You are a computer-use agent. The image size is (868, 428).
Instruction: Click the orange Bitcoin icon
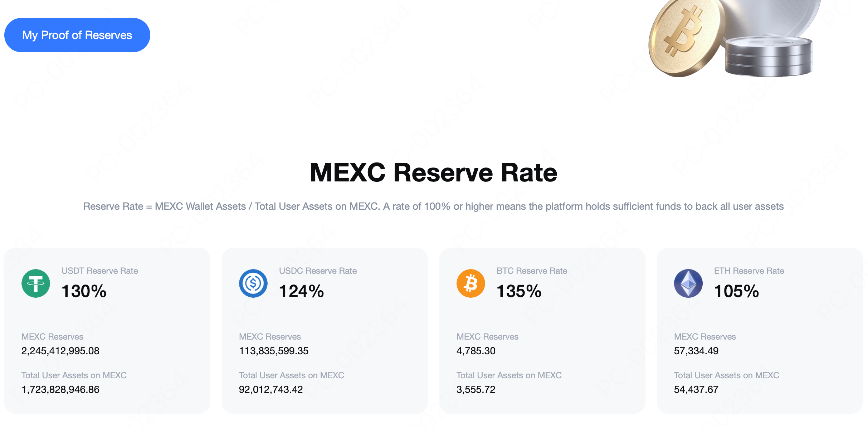tap(471, 283)
